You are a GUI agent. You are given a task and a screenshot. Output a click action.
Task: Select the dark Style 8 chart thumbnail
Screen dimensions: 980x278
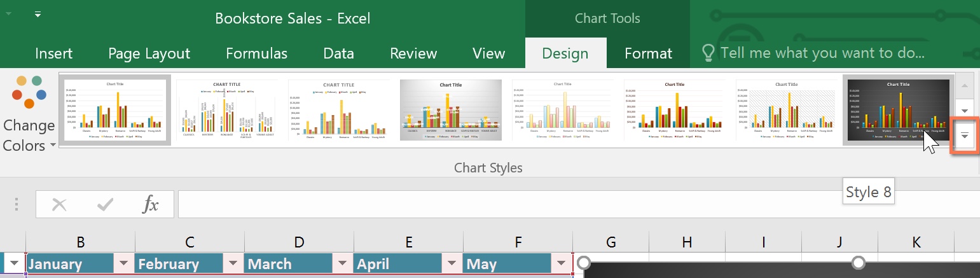point(898,110)
